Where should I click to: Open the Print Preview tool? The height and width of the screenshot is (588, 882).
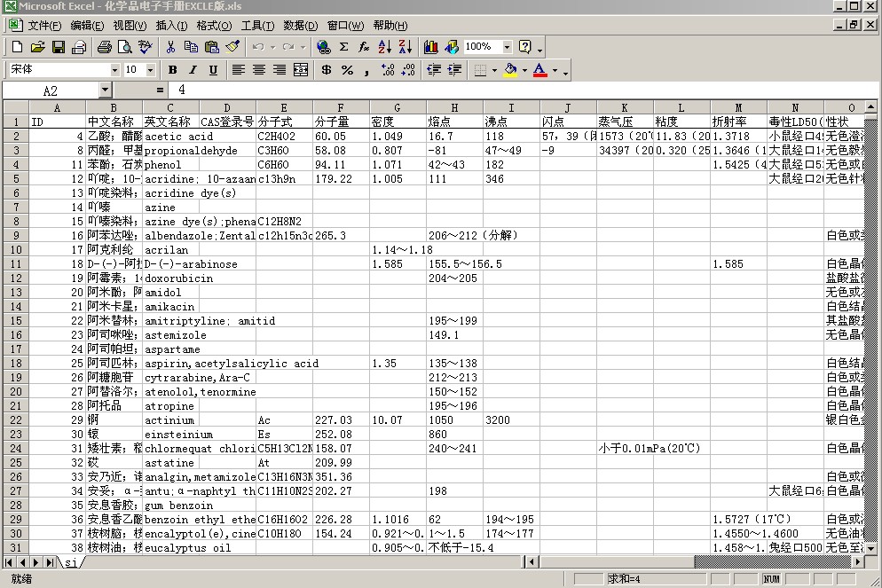[125, 47]
